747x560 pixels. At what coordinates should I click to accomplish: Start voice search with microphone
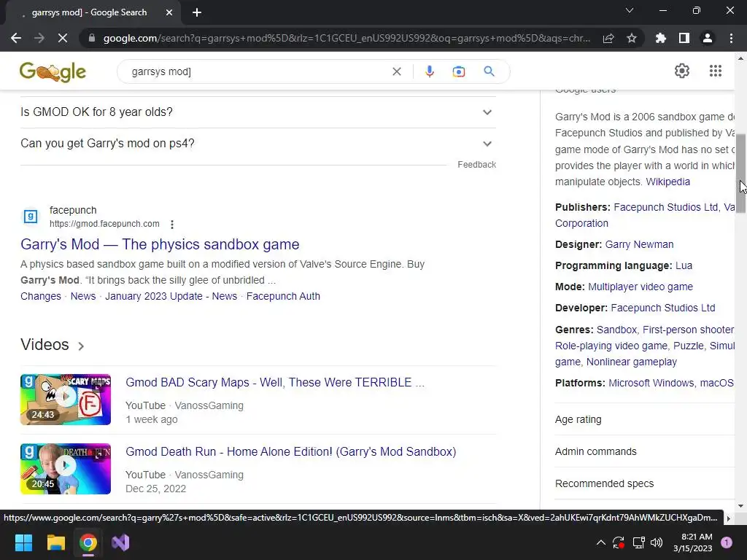pyautogui.click(x=429, y=71)
